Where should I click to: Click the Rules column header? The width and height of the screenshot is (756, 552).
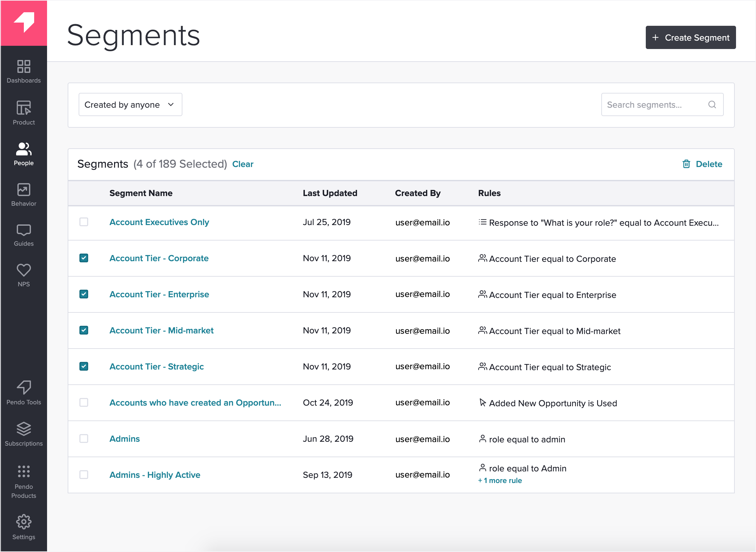[489, 193]
